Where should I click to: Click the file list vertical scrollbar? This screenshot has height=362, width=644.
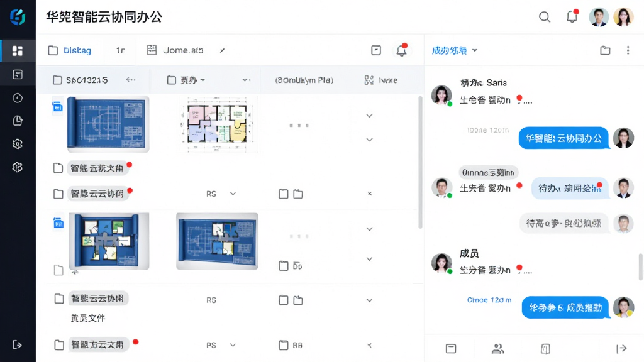(x=420, y=162)
